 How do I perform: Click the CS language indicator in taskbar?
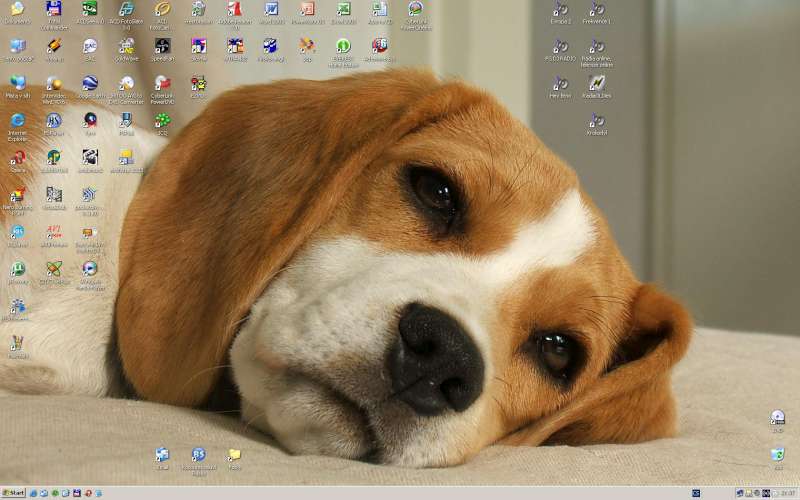695,493
